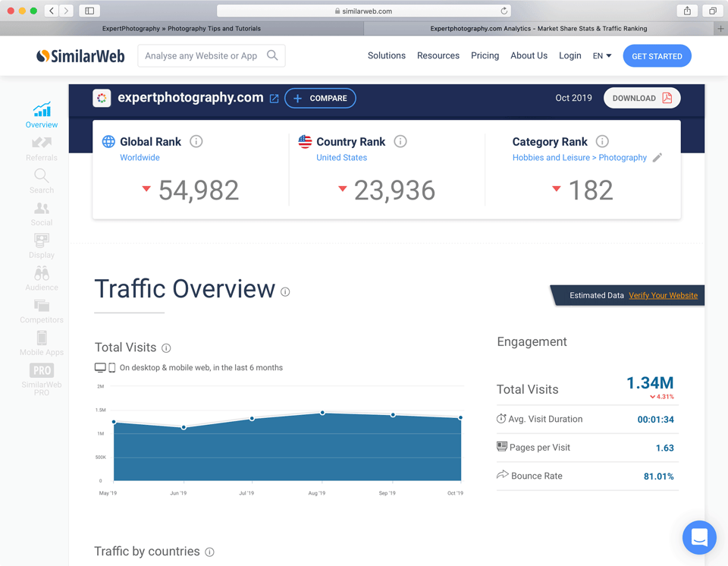Click the Country Rank info icon
The height and width of the screenshot is (566, 728).
pyautogui.click(x=400, y=141)
